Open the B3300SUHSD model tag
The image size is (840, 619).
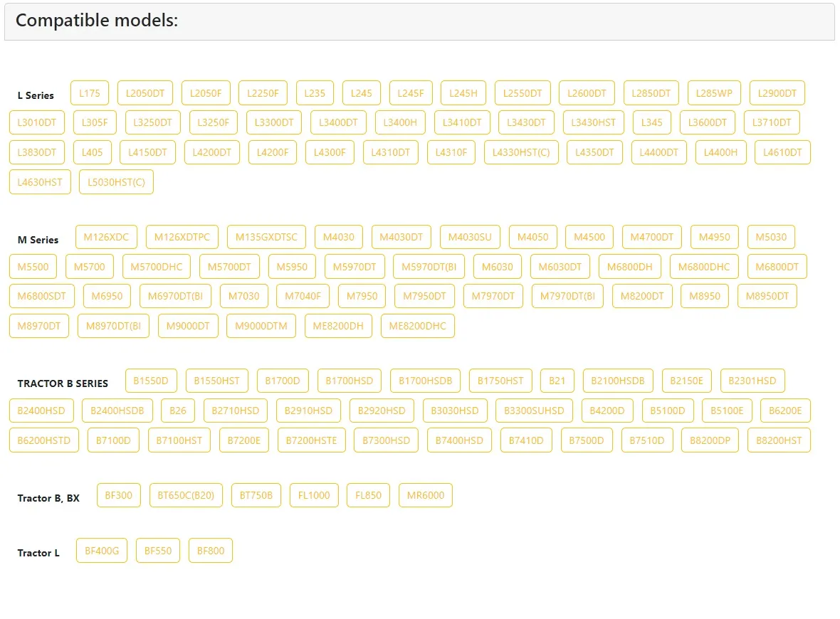pyautogui.click(x=534, y=411)
